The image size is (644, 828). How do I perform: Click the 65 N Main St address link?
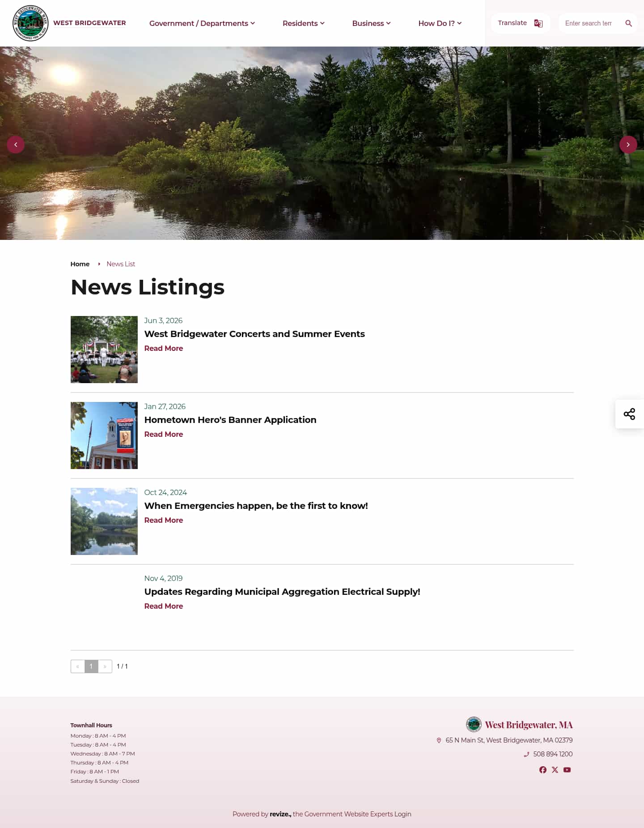click(x=509, y=740)
